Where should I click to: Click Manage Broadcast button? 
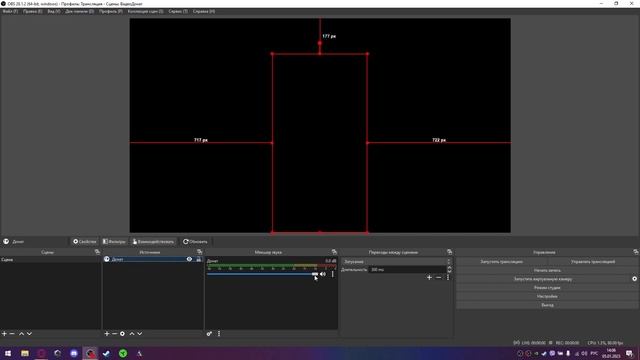point(593,262)
